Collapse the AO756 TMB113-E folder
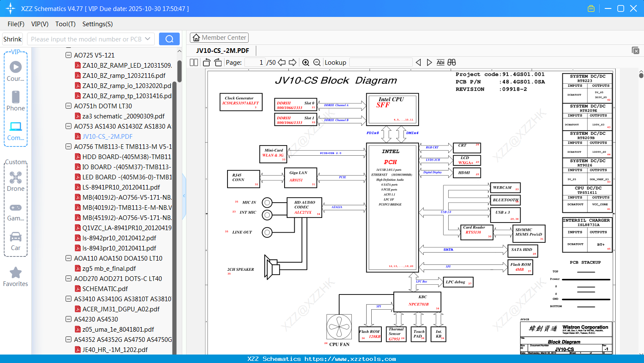This screenshot has height=363, width=644. pos(69,146)
